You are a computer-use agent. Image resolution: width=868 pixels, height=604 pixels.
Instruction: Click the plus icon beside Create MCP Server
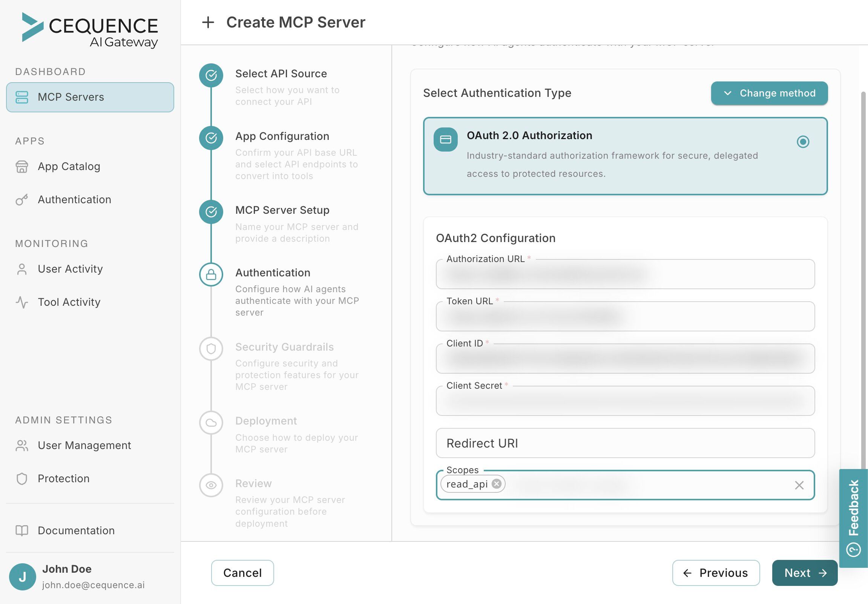point(208,22)
